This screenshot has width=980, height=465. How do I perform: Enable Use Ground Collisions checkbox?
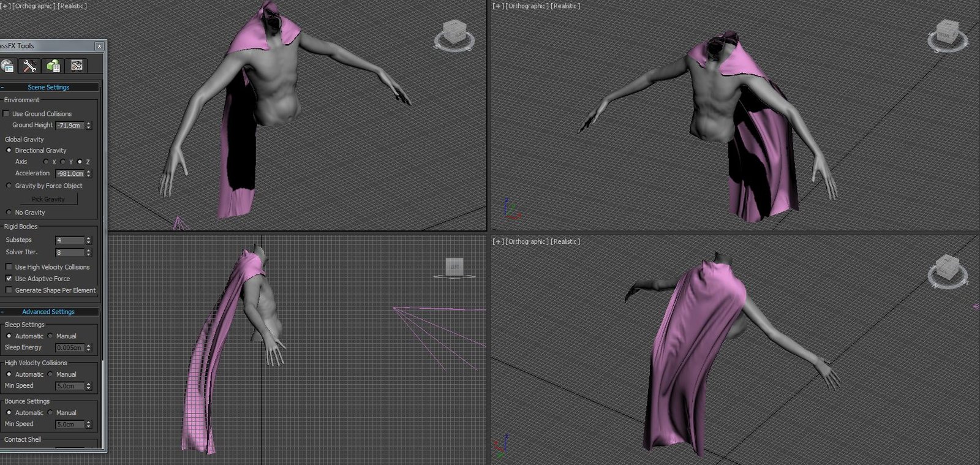pos(7,114)
